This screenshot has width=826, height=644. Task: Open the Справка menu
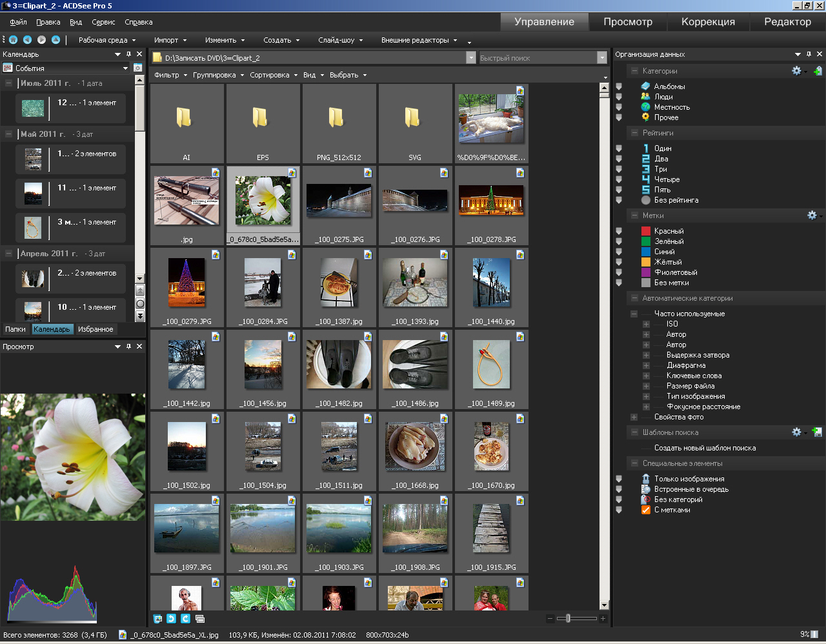pyautogui.click(x=139, y=22)
